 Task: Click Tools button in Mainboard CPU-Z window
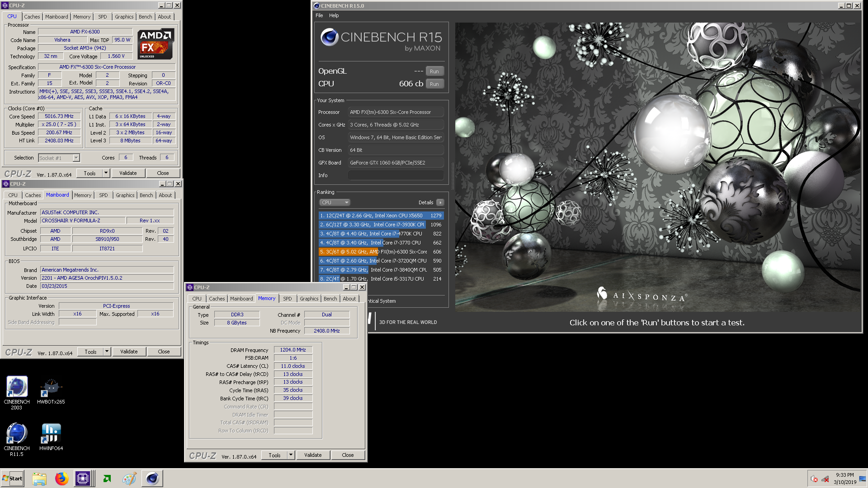pyautogui.click(x=91, y=352)
